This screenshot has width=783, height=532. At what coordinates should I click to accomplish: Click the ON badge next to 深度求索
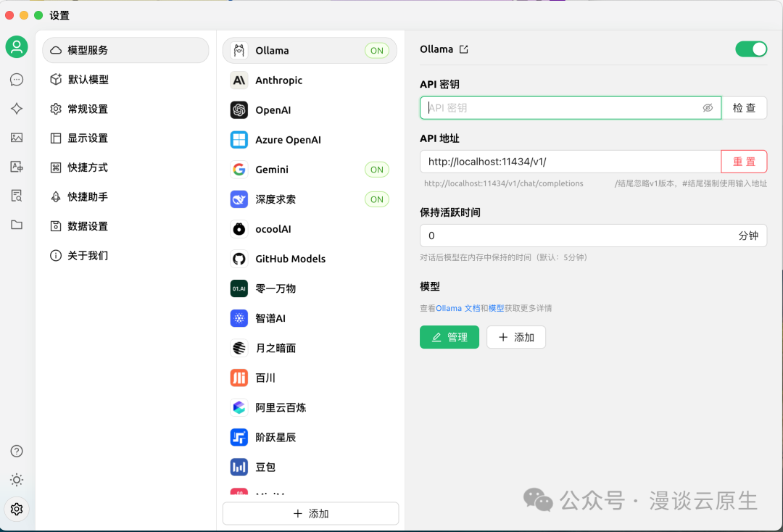[x=377, y=199]
